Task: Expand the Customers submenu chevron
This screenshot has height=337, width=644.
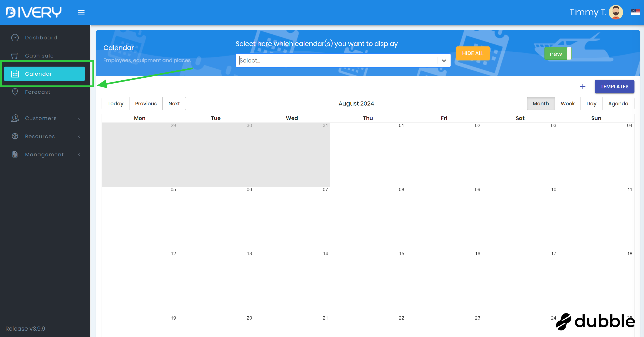Action: (x=79, y=118)
